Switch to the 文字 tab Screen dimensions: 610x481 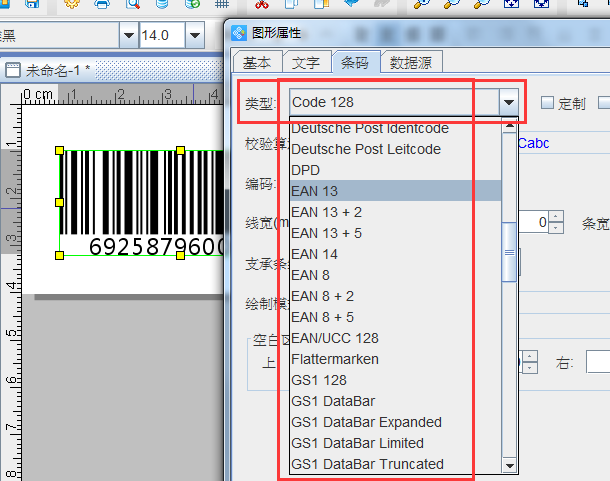coord(306,63)
